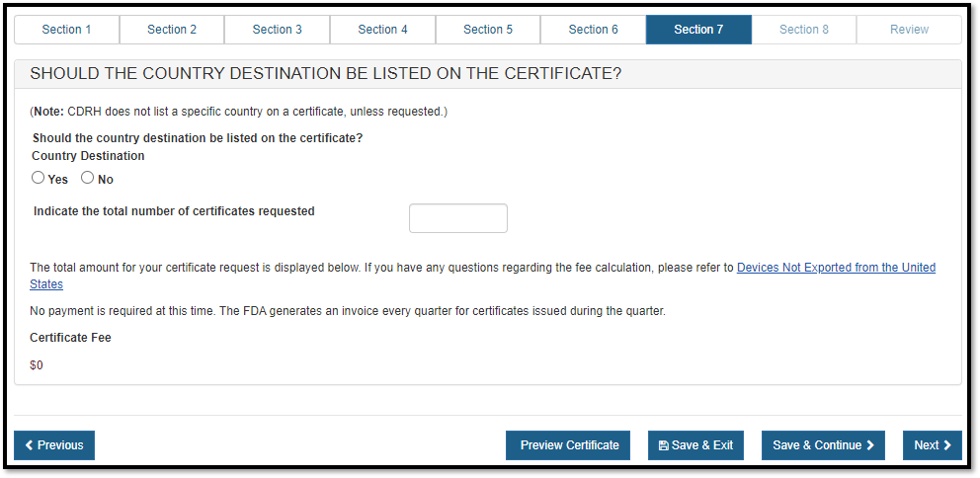Switch to the Section 2 tab
Screen dimensions: 980x478
(172, 30)
